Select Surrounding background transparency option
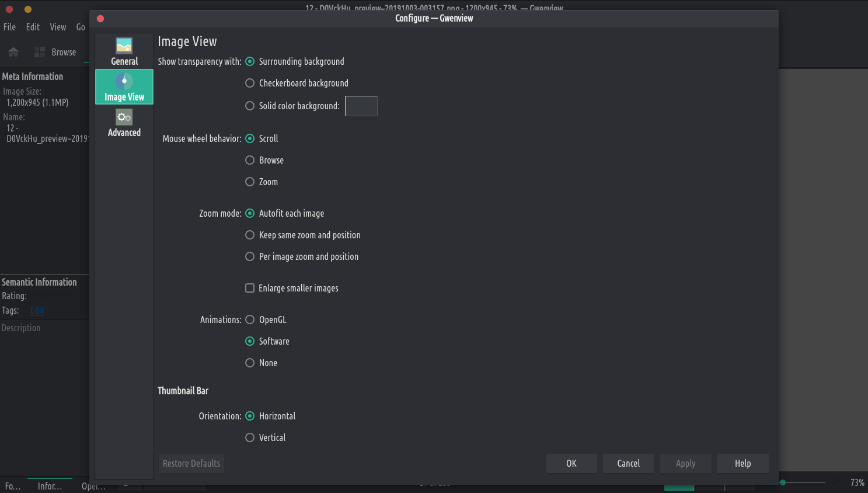Viewport: 868px width, 493px height. [295, 61]
